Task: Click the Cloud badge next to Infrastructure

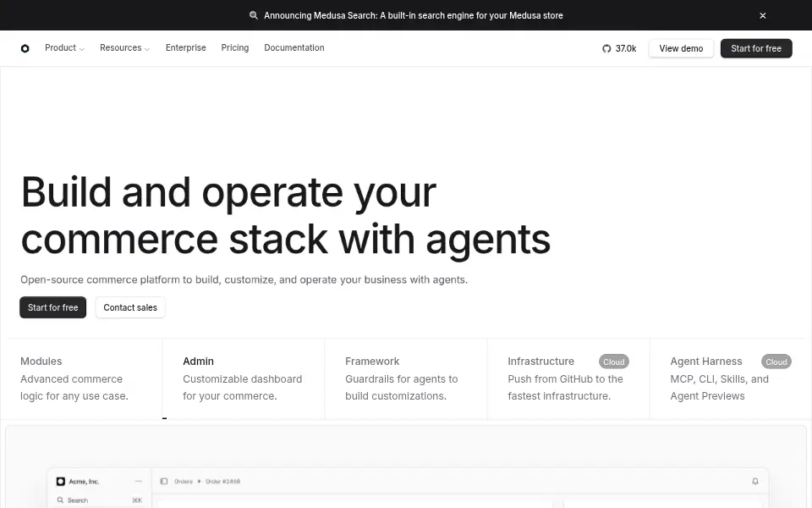Action: [x=614, y=362]
